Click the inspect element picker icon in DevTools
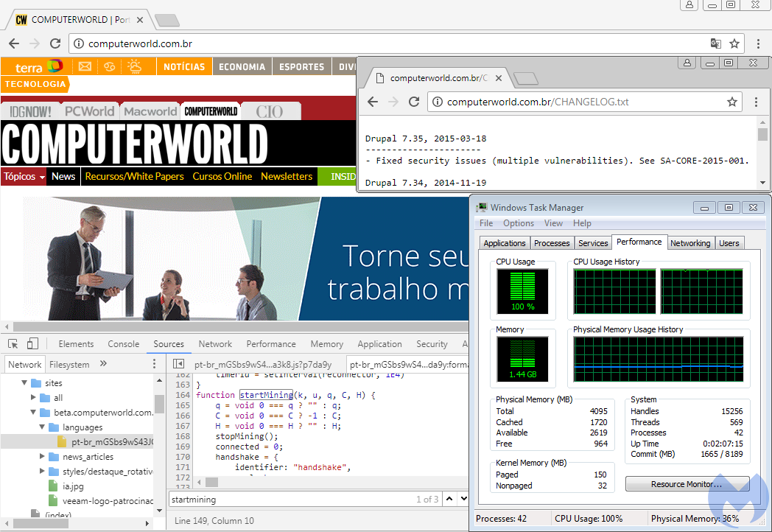Image resolution: width=772 pixels, height=532 pixels. pyautogui.click(x=13, y=344)
